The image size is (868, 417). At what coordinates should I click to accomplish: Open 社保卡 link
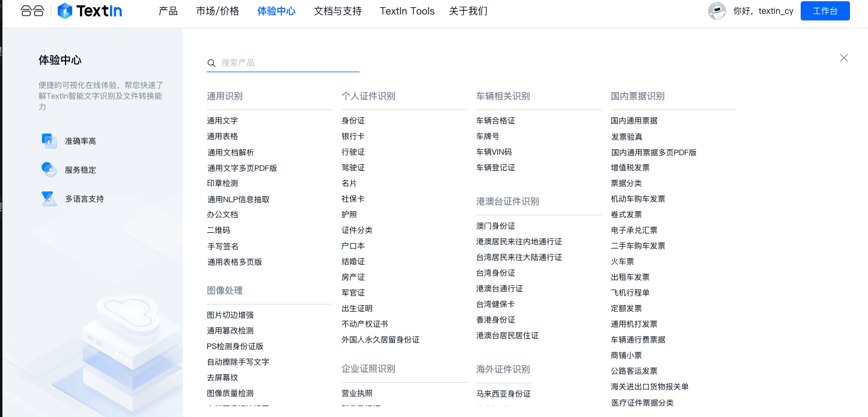click(x=353, y=199)
